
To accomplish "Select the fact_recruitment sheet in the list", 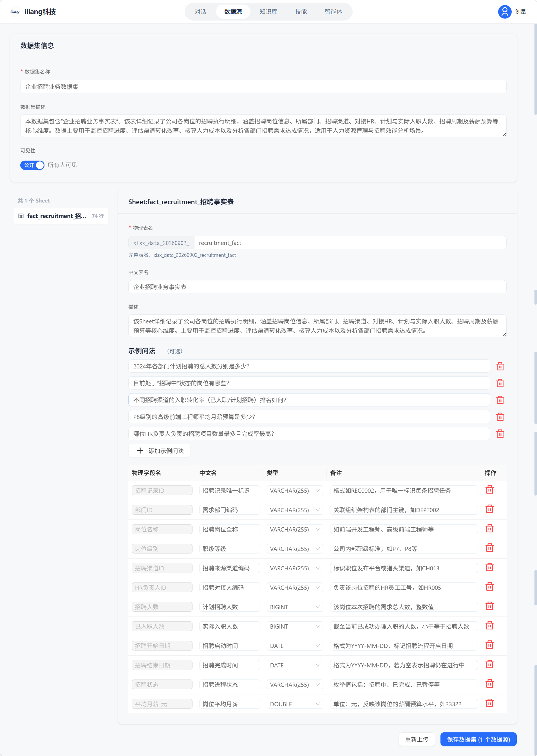I will point(61,216).
